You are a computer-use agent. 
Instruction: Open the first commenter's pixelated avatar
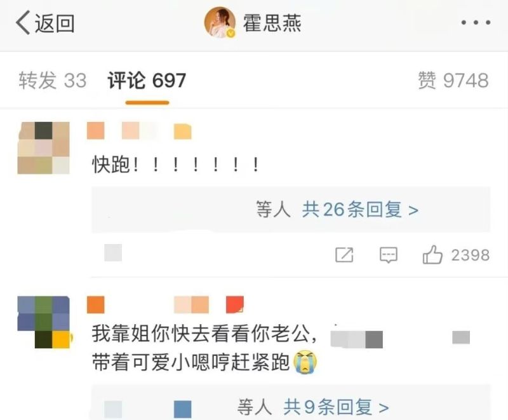tap(43, 148)
